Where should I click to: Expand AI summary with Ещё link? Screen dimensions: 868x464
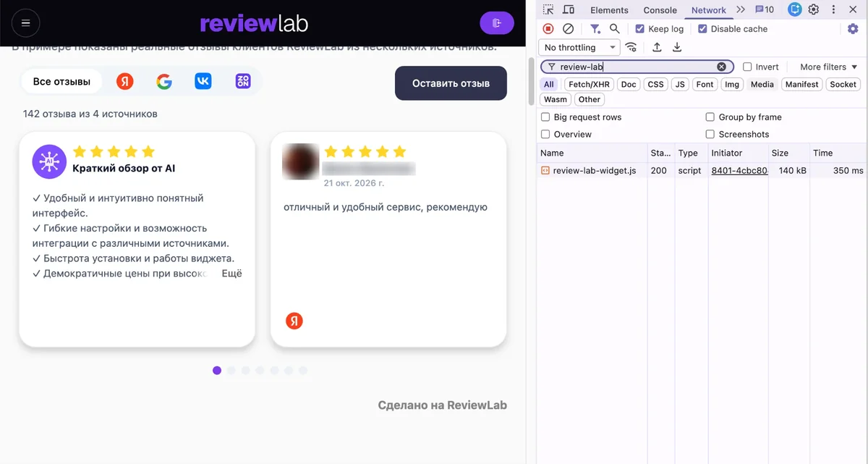(x=231, y=274)
